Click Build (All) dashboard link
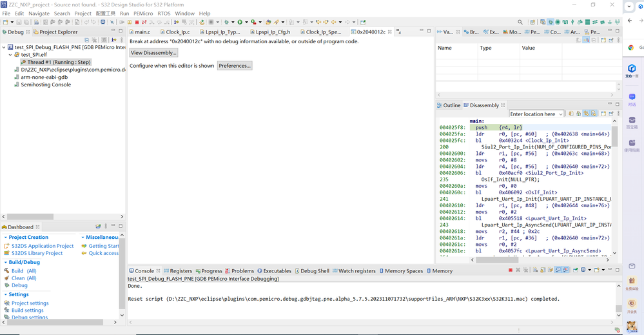This screenshot has height=335, width=644. pyautogui.click(x=24, y=271)
